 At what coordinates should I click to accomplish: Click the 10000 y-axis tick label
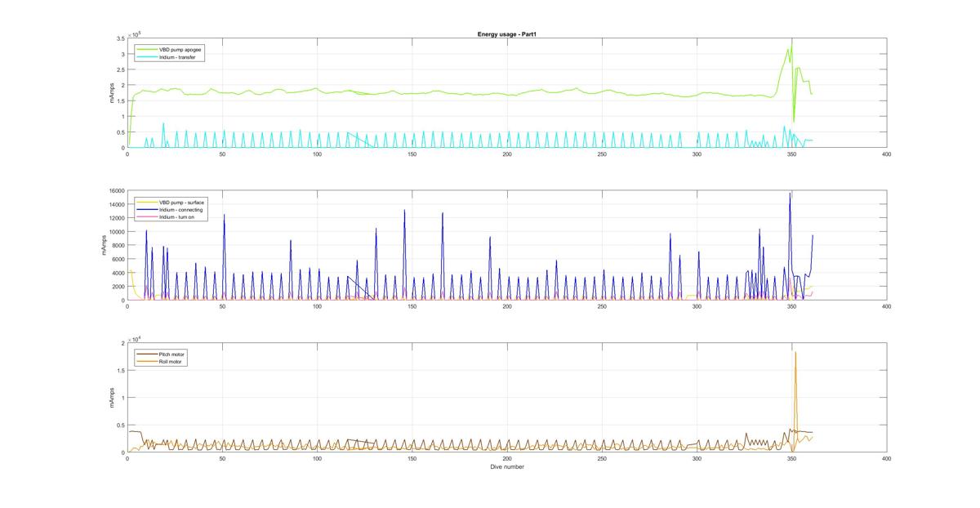point(116,232)
